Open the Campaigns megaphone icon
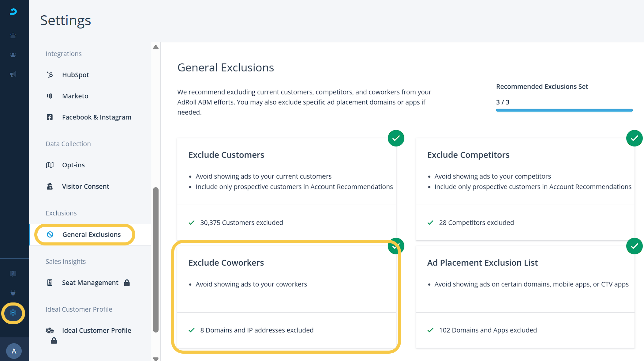The width and height of the screenshot is (644, 361). (13, 74)
